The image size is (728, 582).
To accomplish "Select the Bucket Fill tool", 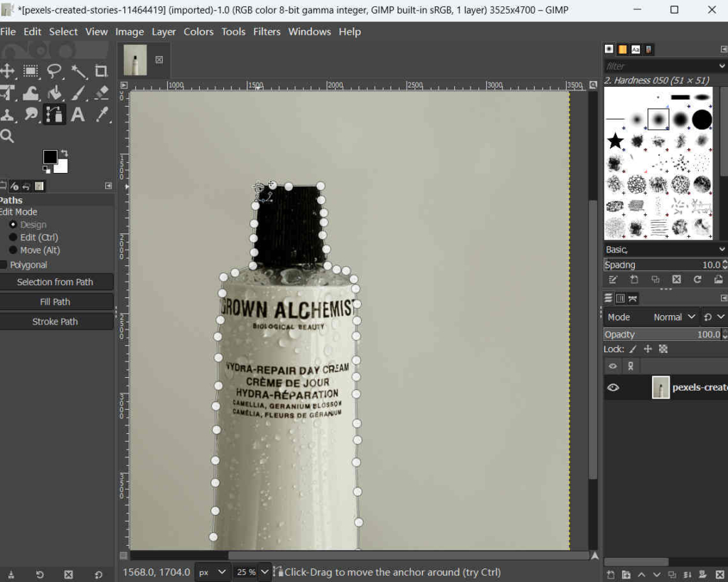I will 54,92.
